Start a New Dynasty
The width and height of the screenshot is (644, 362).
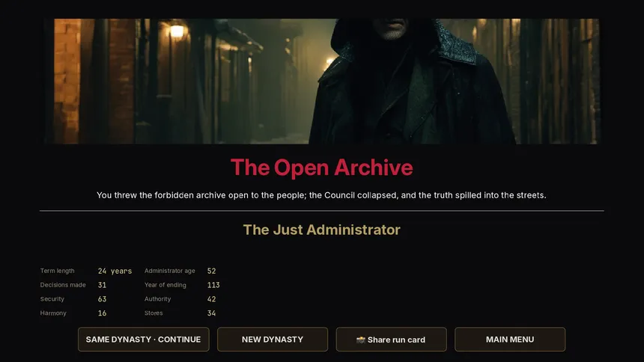[x=273, y=340]
